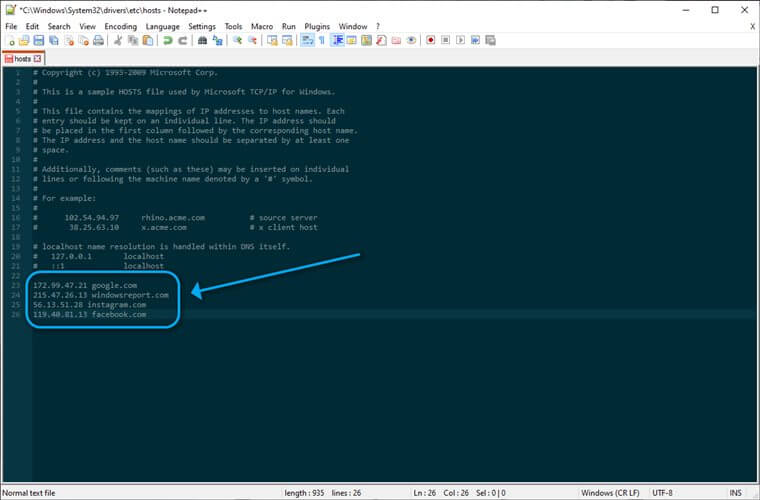Close document with X beside menu bar

tap(753, 27)
